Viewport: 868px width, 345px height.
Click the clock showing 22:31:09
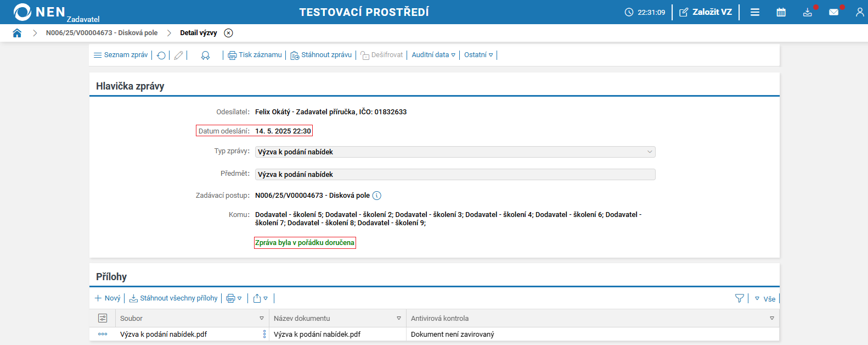pyautogui.click(x=645, y=12)
